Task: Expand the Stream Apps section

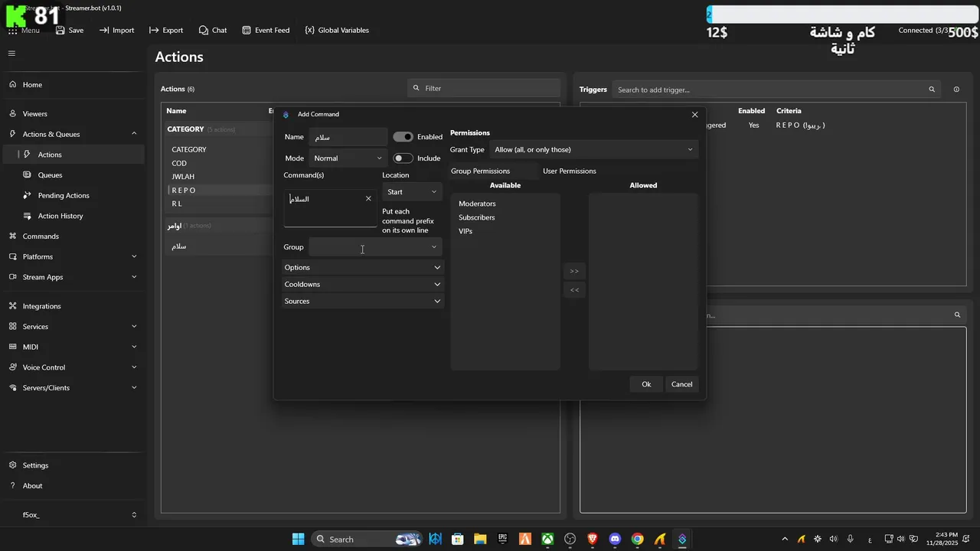Action: (73, 277)
